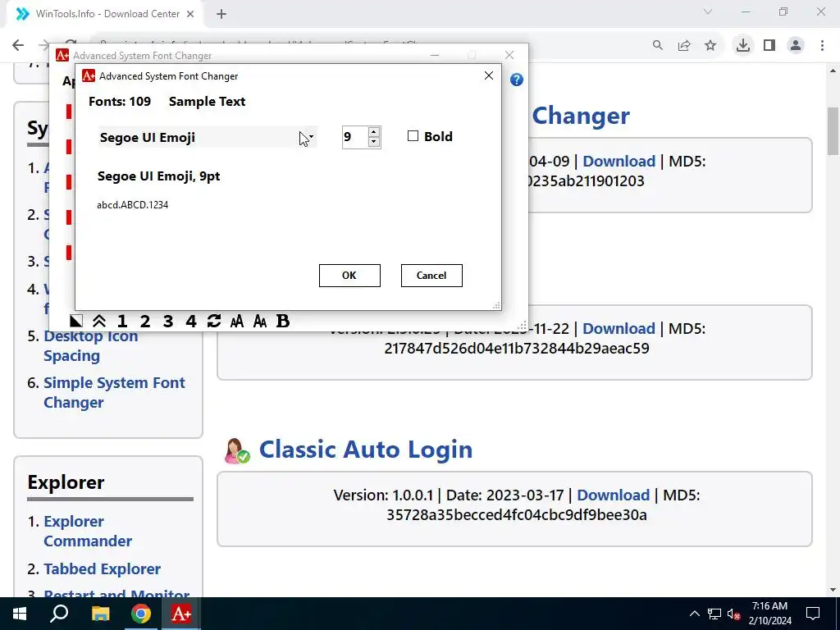The image size is (840, 630).
Task: Open the Classic Auto Login heading link
Action: point(366,450)
